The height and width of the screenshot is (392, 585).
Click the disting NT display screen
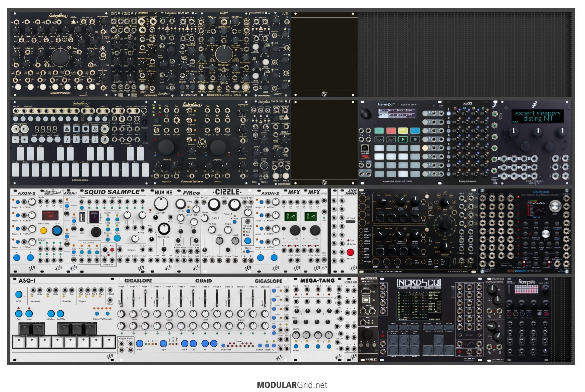pyautogui.click(x=537, y=116)
